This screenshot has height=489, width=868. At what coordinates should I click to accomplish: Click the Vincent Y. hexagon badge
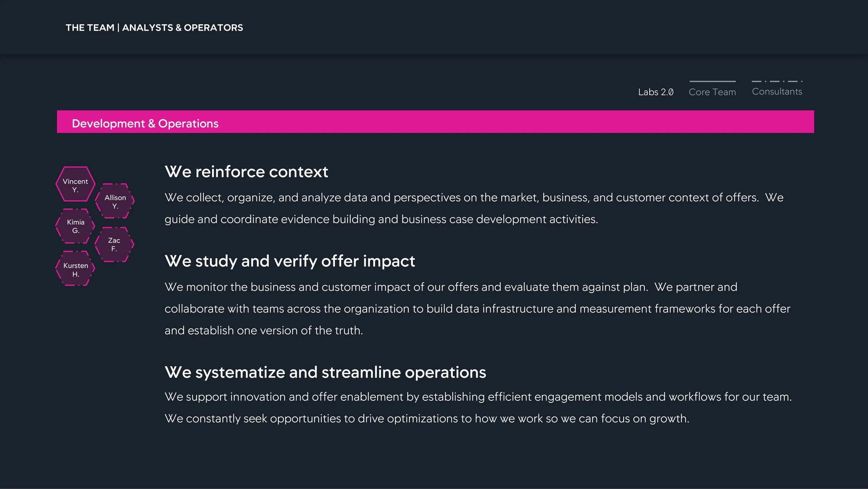tap(75, 184)
